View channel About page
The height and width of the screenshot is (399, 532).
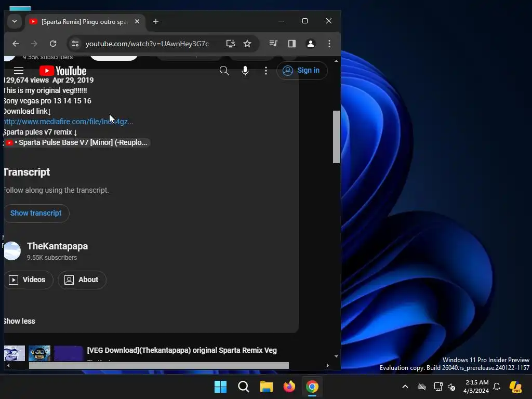pyautogui.click(x=82, y=280)
